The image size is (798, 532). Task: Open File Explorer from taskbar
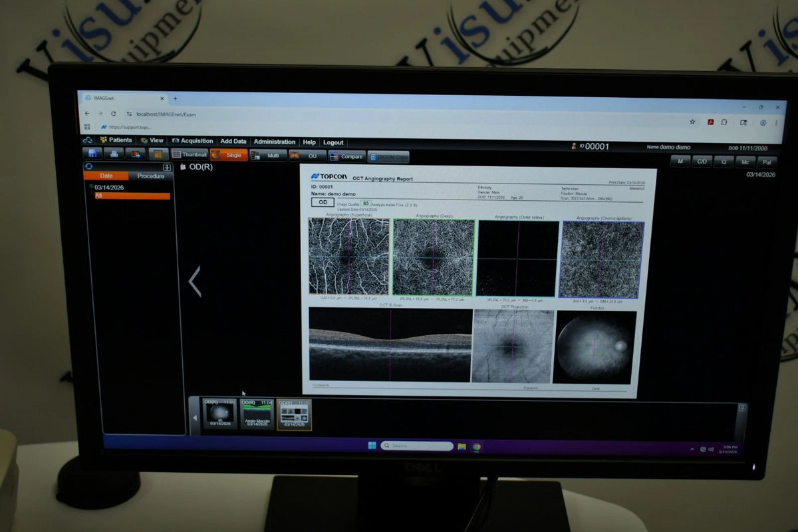[x=462, y=447]
